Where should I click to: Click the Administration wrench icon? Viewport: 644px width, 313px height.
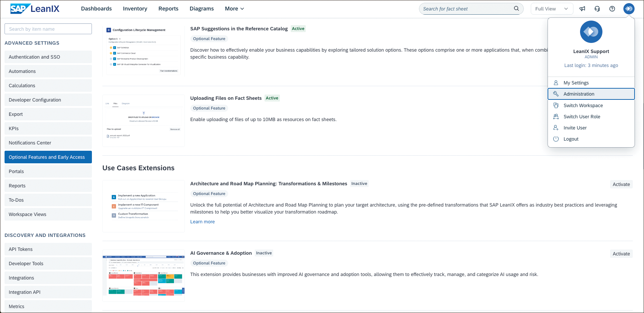(x=556, y=94)
